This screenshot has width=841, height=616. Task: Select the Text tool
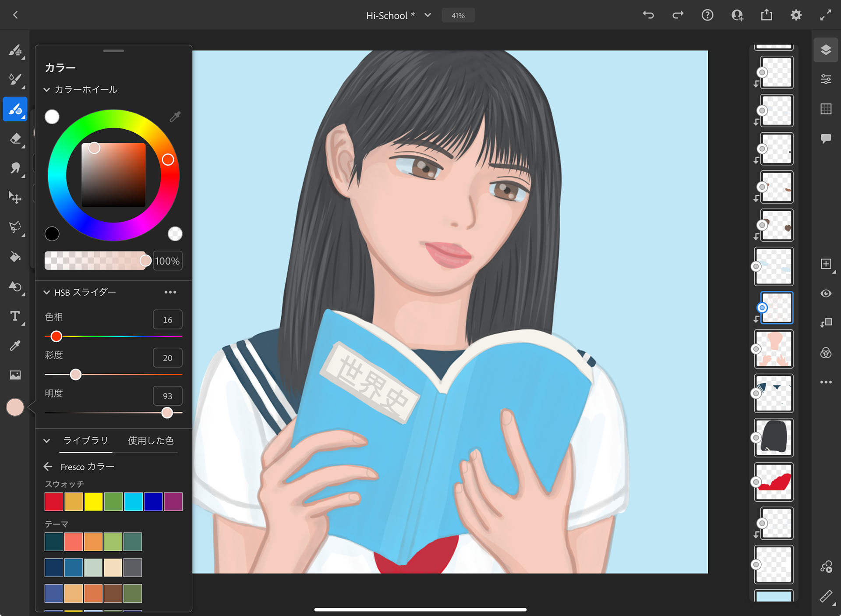(15, 316)
